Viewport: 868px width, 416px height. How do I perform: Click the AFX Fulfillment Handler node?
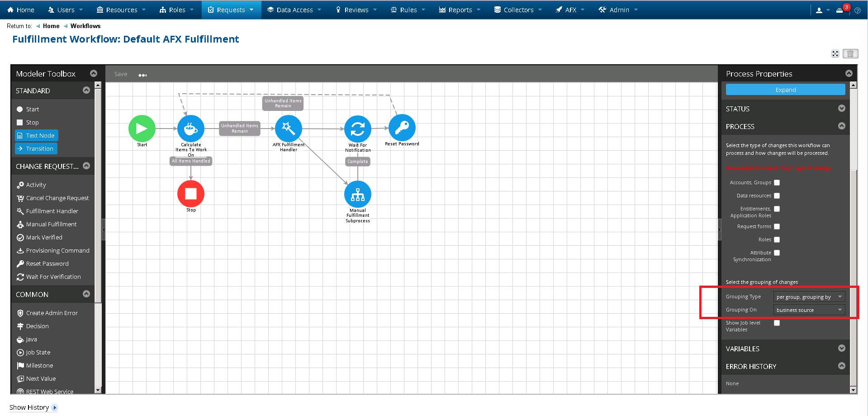pos(288,129)
